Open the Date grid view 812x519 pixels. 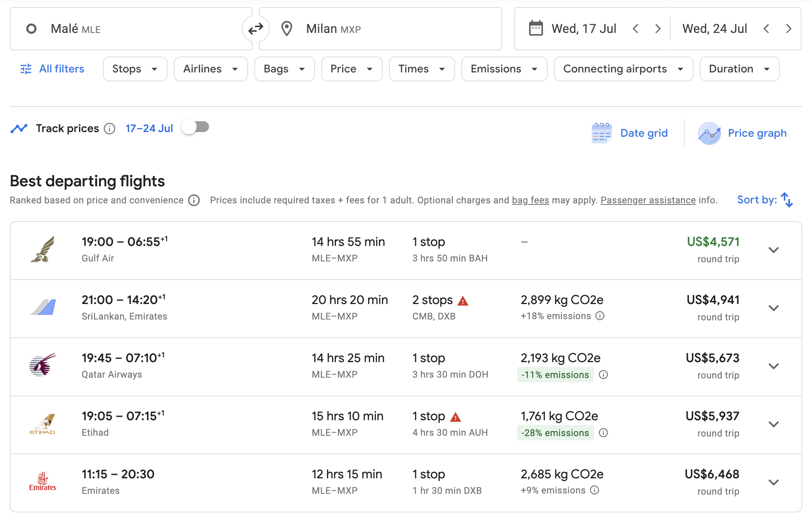point(630,133)
